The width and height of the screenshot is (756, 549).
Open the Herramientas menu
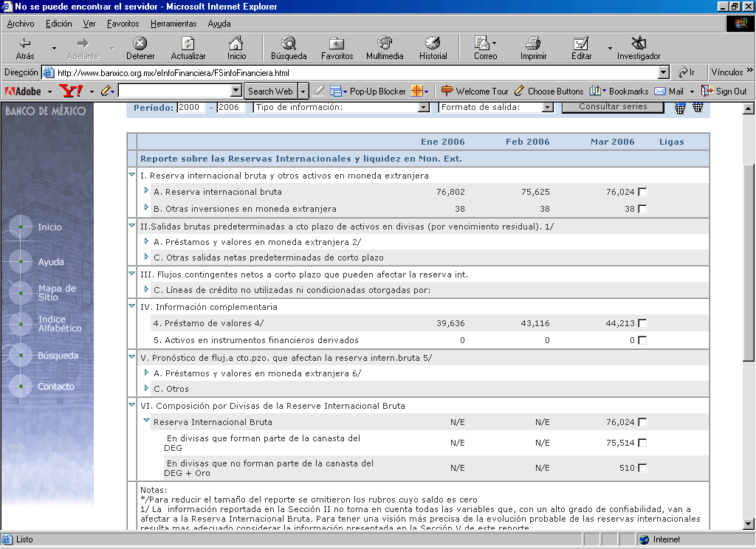pos(173,24)
